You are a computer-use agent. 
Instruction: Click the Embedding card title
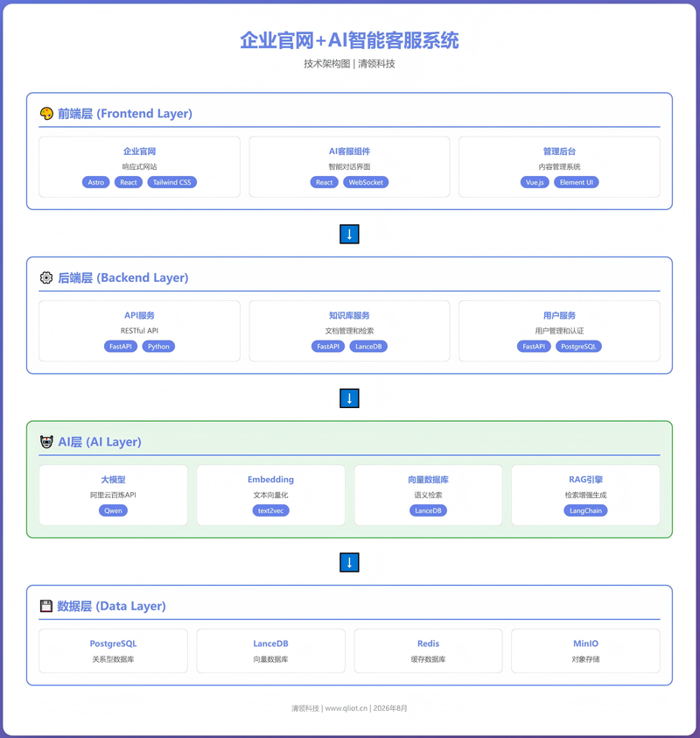tap(270, 480)
